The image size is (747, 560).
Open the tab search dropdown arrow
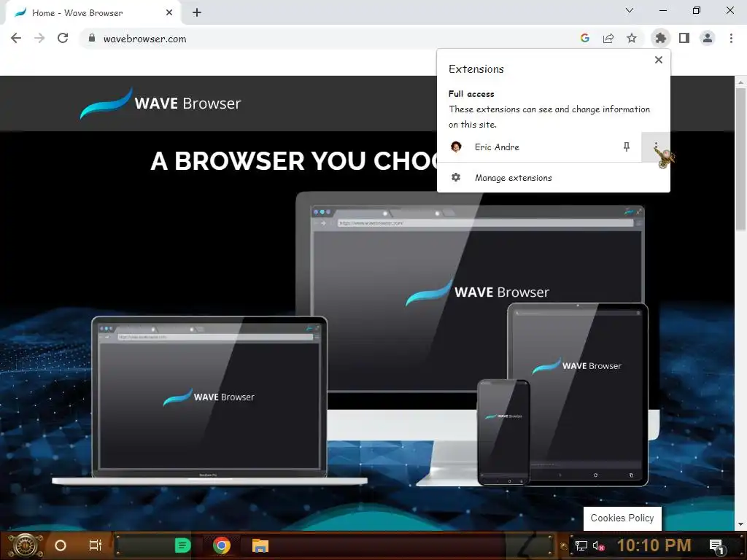pos(630,10)
